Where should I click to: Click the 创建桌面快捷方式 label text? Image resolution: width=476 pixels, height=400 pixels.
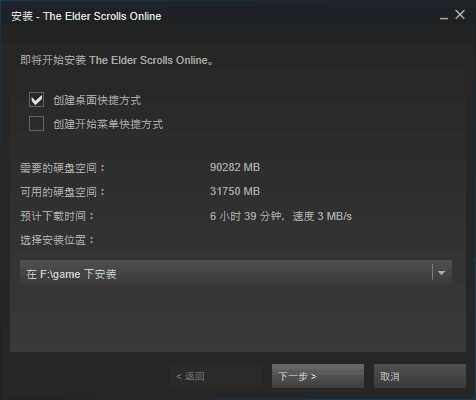(x=97, y=100)
